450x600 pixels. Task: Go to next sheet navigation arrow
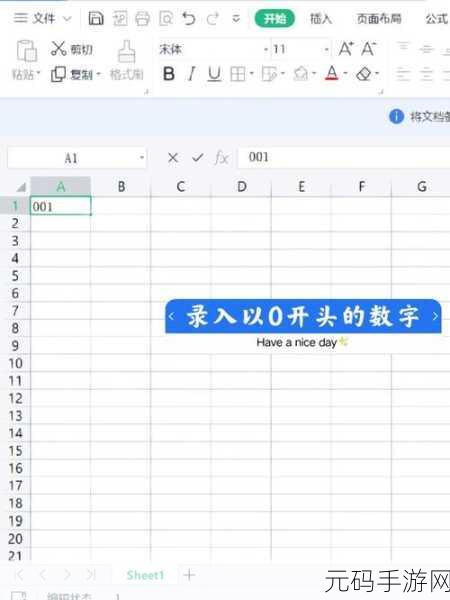pyautogui.click(x=67, y=575)
